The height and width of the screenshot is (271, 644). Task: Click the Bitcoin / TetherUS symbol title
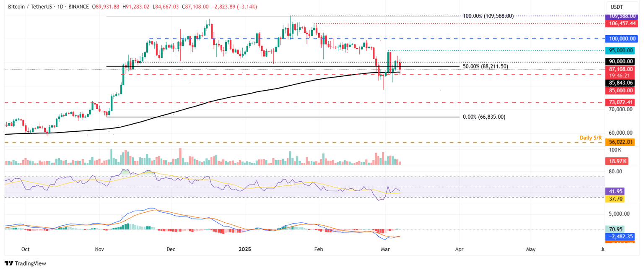[31, 7]
